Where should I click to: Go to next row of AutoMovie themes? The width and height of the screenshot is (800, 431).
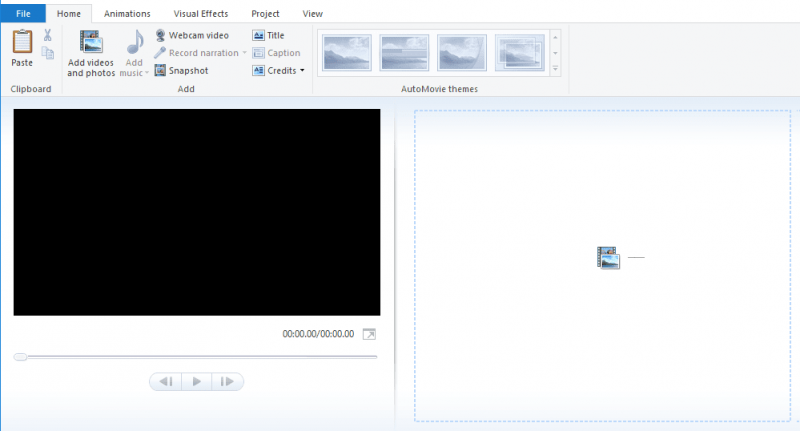point(555,53)
